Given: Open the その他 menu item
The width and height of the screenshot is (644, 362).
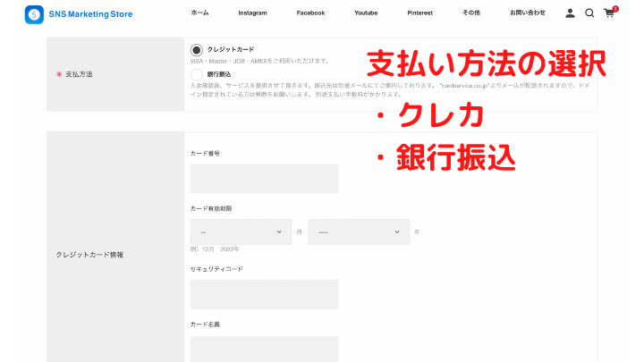Looking at the screenshot, I should click(x=471, y=13).
